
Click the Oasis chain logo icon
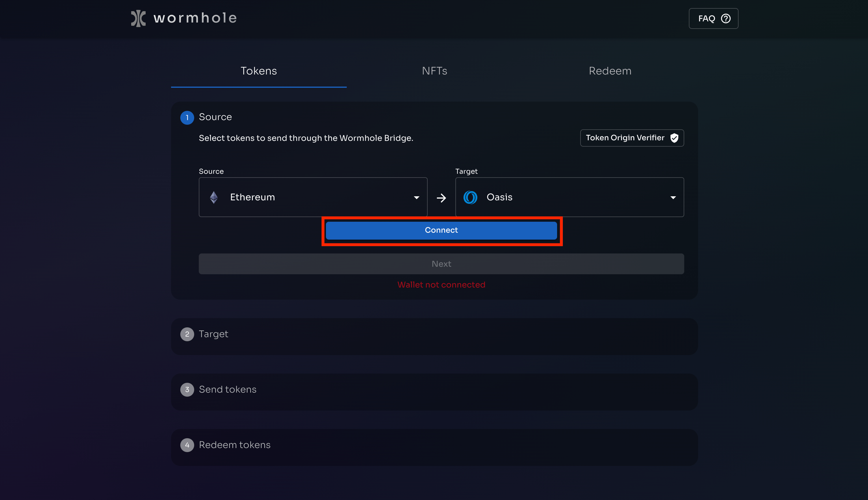[x=470, y=197]
